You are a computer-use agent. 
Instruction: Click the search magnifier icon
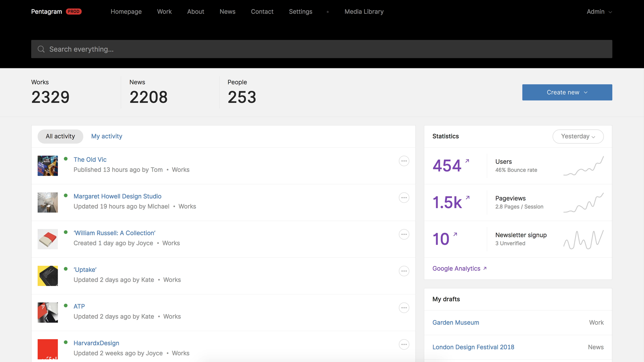[41, 49]
